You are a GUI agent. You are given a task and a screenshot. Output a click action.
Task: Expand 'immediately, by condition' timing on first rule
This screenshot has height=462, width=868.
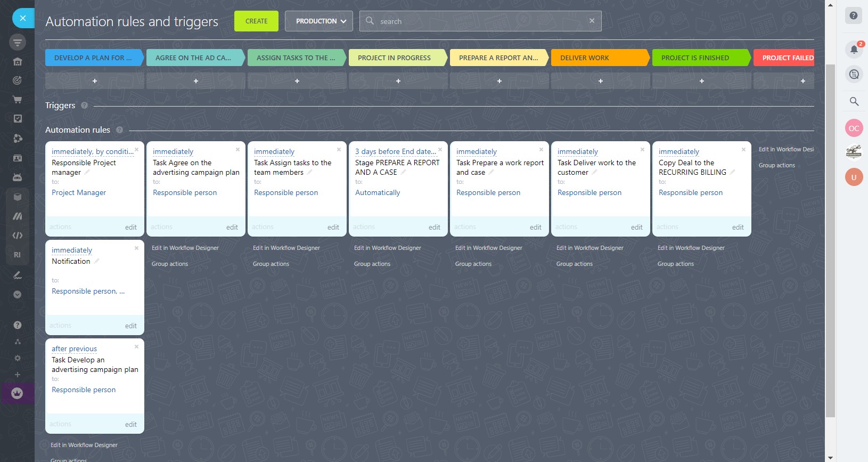92,152
